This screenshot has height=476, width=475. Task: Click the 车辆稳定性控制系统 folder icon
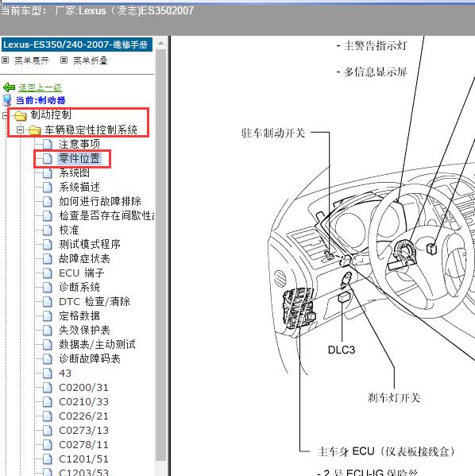coord(35,130)
